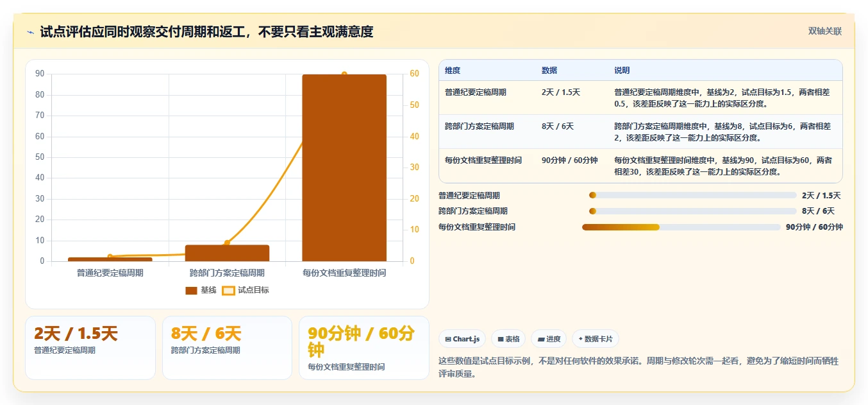Click the sparkle icon in the 数据卡片 chip
This screenshot has width=868, height=405.
pos(581,339)
